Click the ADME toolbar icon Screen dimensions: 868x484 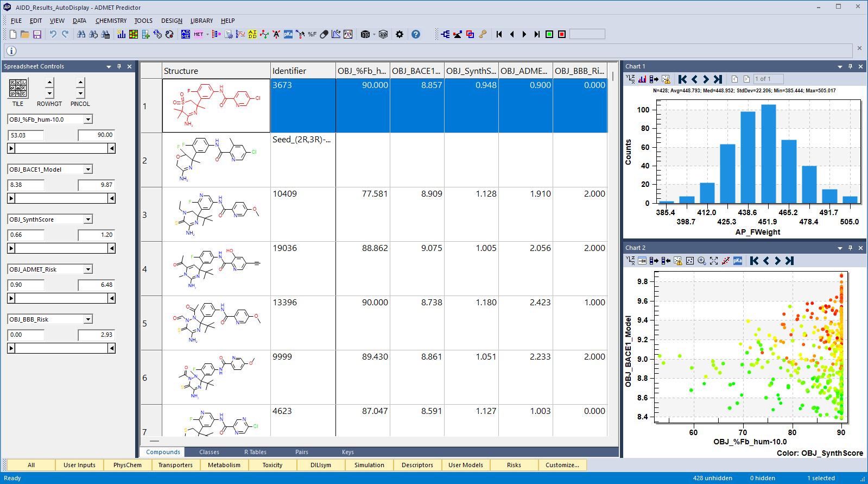(186, 34)
